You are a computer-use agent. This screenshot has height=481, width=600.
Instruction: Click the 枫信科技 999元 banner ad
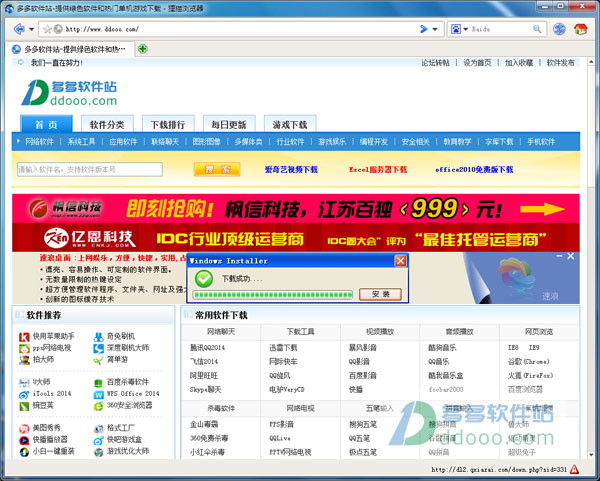296,209
